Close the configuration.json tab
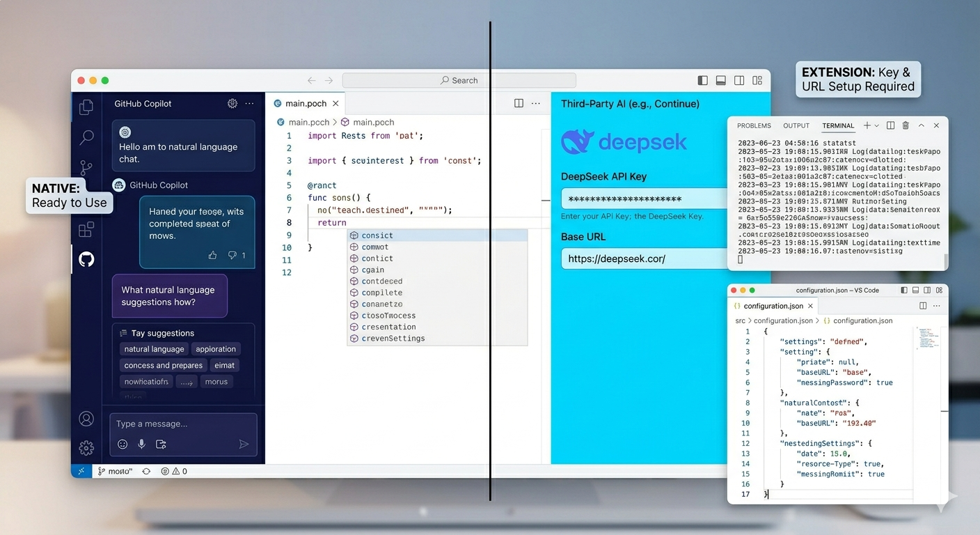This screenshot has height=535, width=980. coord(811,306)
